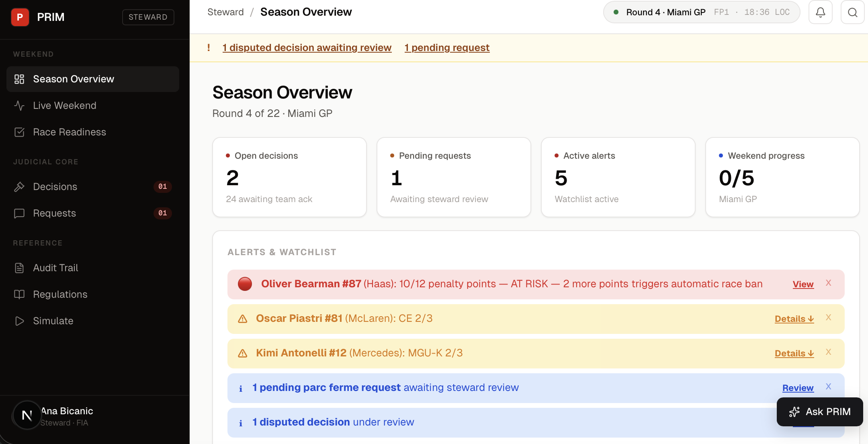Expand Details for Kimi Antonelli's MGU-K alert

click(794, 353)
